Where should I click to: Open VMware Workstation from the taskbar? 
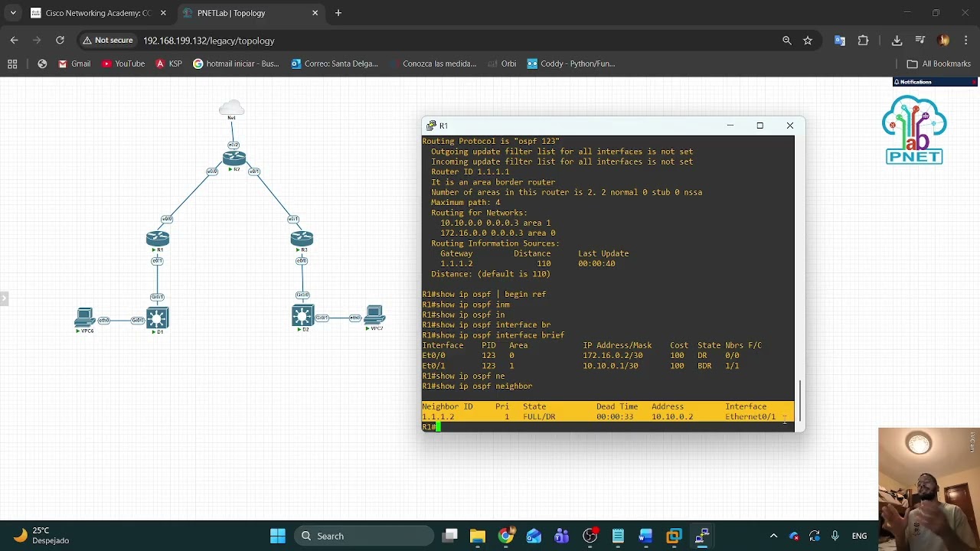click(674, 536)
